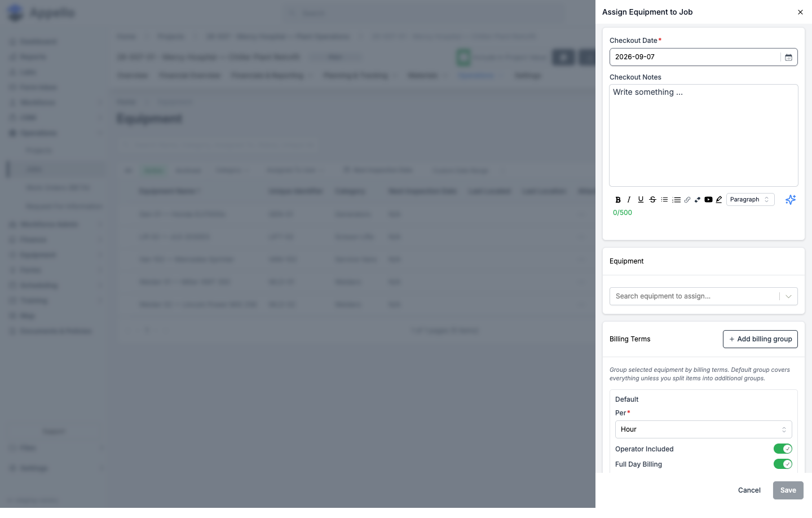812x518 pixels.
Task: Apply italic formatting in notes toolbar
Action: pos(629,200)
